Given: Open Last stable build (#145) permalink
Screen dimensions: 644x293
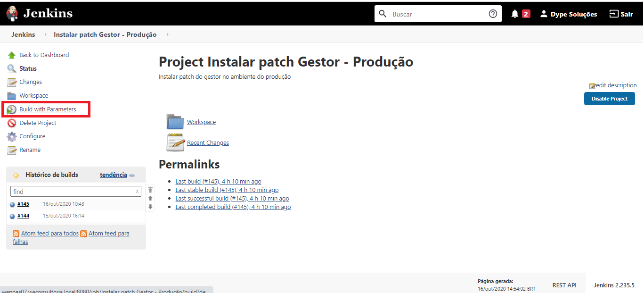Looking at the screenshot, I should coord(227,190).
